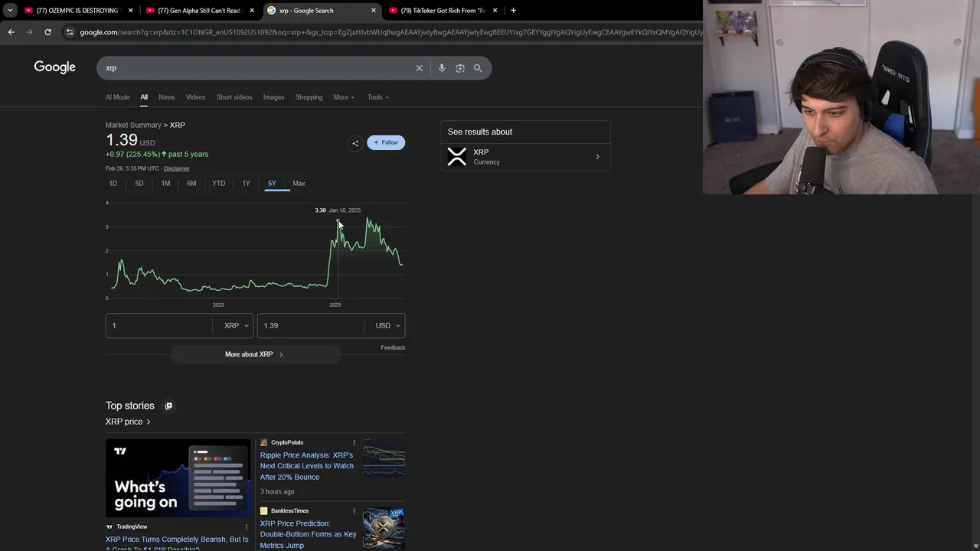This screenshot has width=980, height=551.
Task: Open BanklessTimes story options menu
Action: (354, 511)
